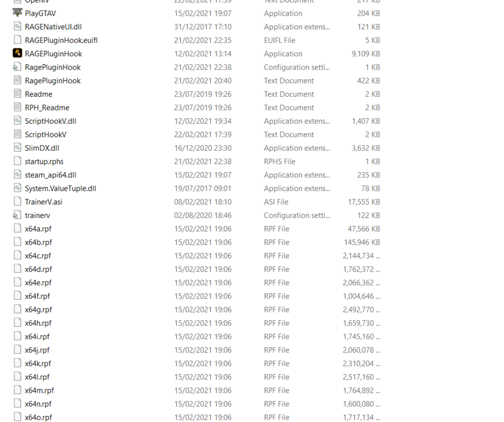
Task: Click the x64a.rpf file icon
Action: tap(17, 228)
